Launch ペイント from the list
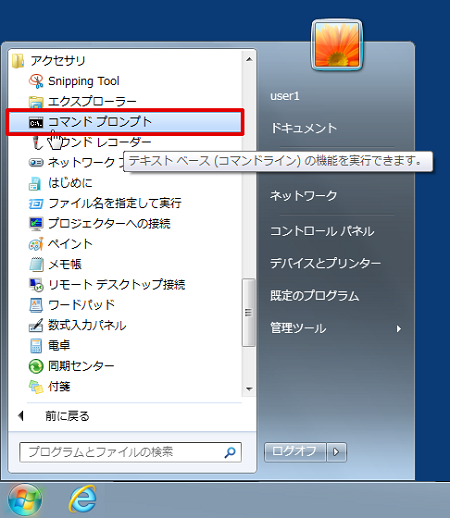 70,244
